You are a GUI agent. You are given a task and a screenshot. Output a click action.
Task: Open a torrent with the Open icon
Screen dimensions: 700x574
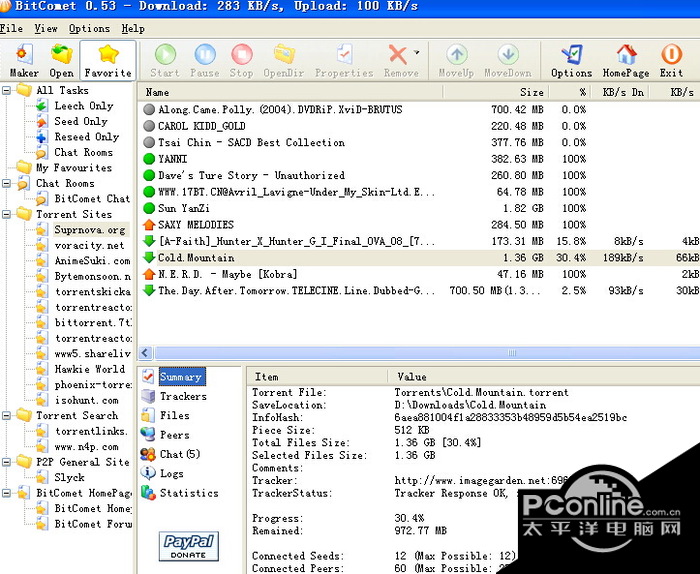62,60
